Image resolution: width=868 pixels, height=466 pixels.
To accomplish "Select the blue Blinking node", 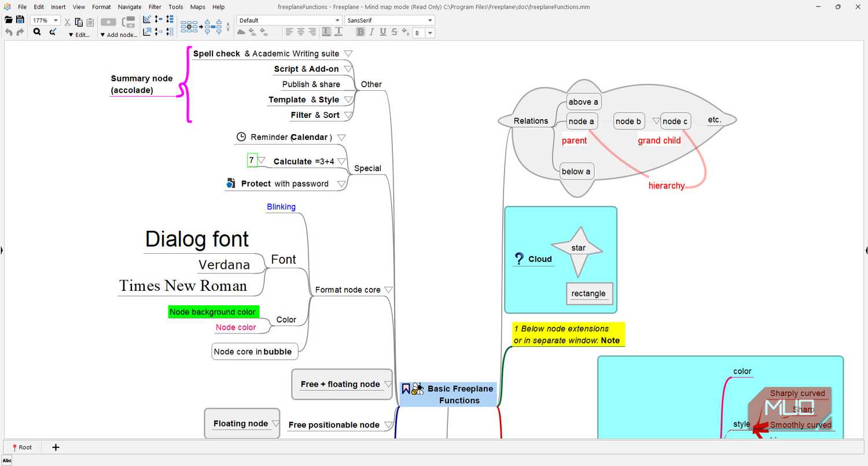I will [x=281, y=206].
